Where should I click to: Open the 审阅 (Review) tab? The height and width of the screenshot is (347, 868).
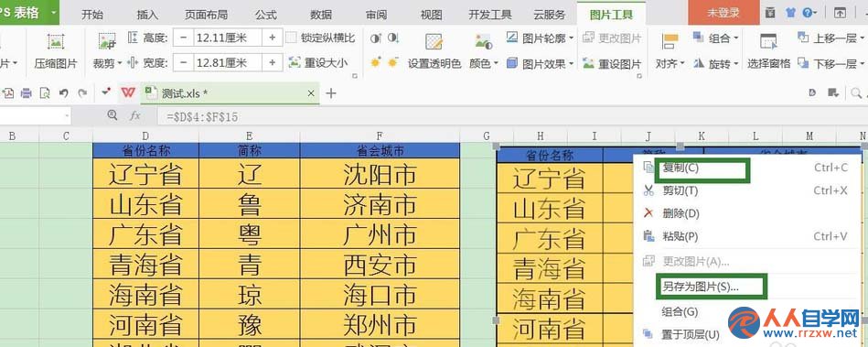[x=377, y=15]
